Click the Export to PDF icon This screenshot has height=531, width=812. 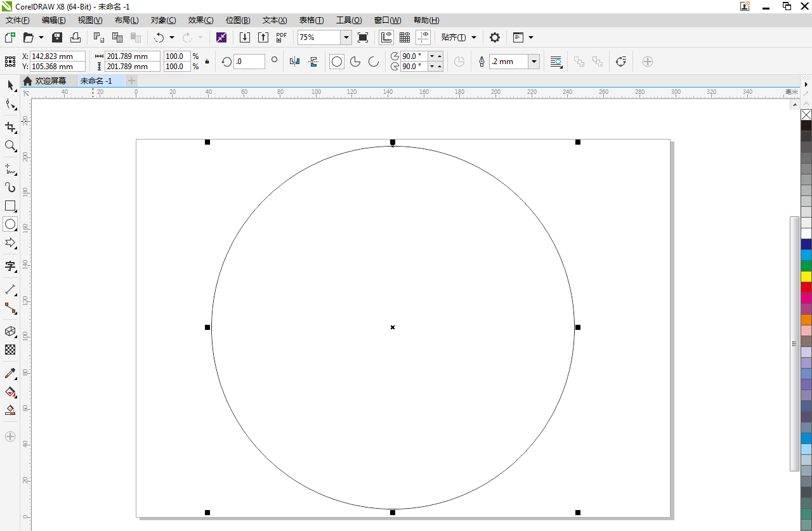(282, 37)
